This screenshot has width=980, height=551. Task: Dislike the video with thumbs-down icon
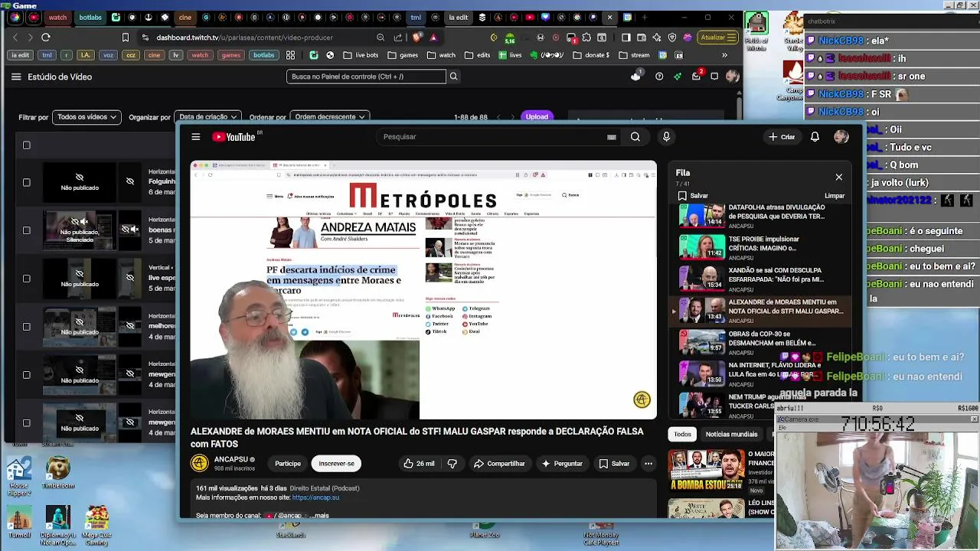point(452,464)
